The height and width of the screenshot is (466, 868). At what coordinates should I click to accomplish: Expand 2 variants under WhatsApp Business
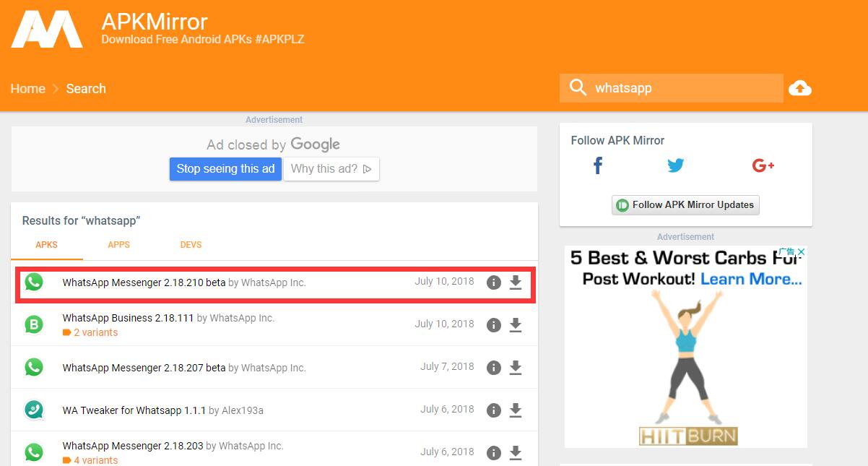tap(90, 332)
